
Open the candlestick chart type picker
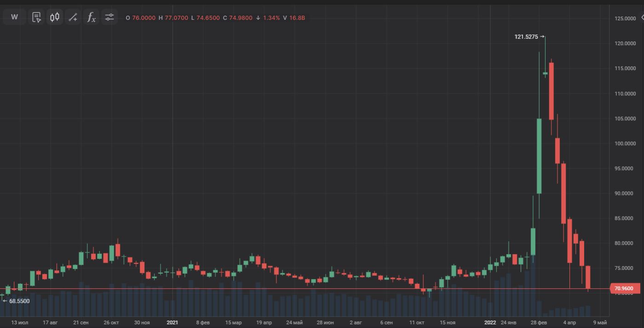[x=55, y=18]
